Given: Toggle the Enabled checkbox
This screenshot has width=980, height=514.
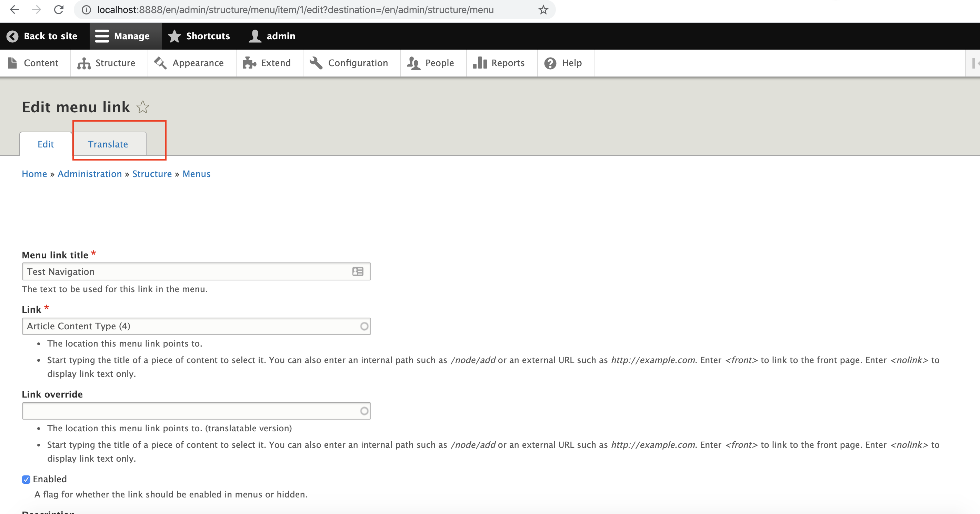Looking at the screenshot, I should point(26,479).
